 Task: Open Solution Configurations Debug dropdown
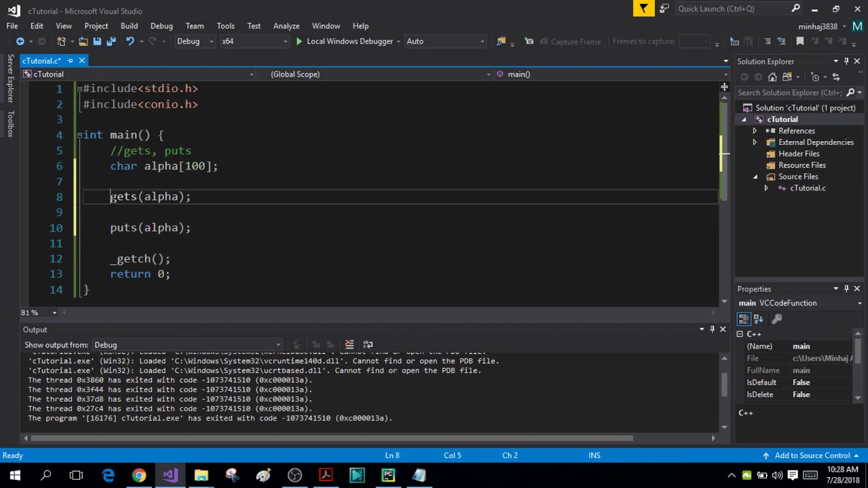(x=195, y=41)
